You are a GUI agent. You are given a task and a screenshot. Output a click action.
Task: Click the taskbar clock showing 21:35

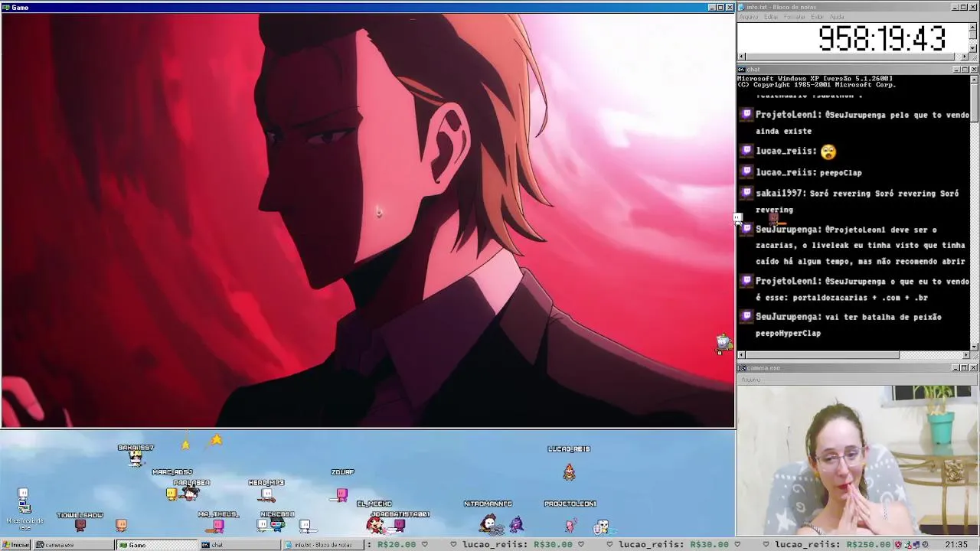tap(955, 545)
